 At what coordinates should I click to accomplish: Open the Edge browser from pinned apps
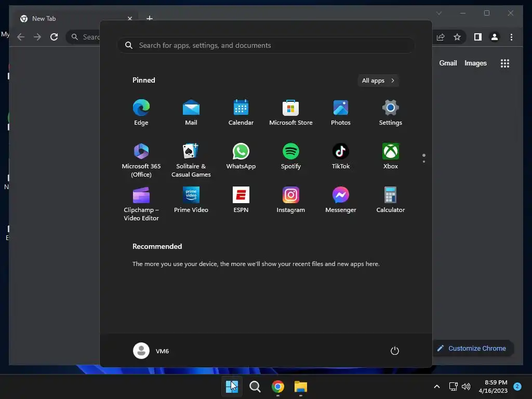click(141, 113)
